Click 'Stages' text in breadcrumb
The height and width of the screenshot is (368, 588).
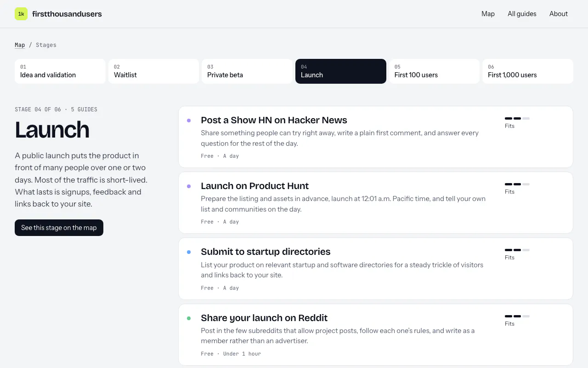pos(46,45)
